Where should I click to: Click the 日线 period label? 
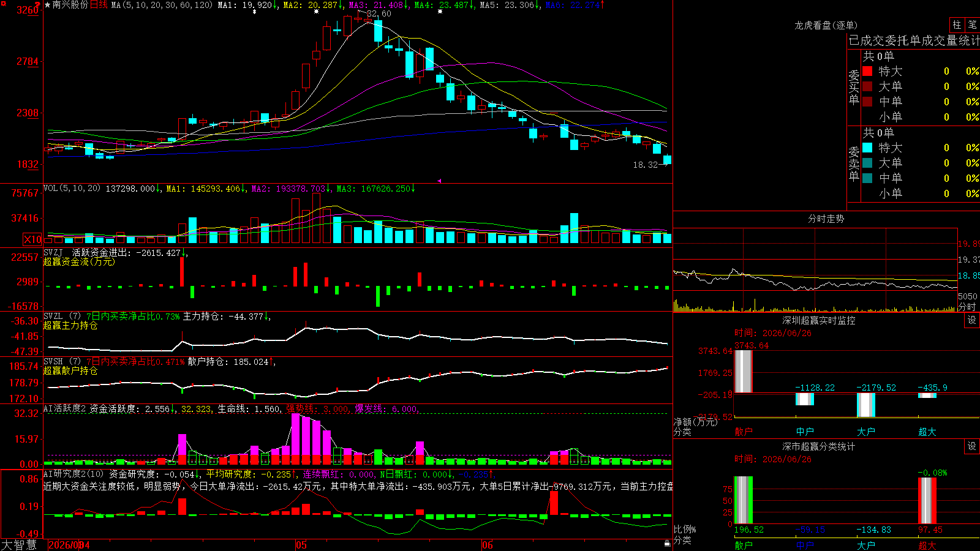click(x=99, y=5)
